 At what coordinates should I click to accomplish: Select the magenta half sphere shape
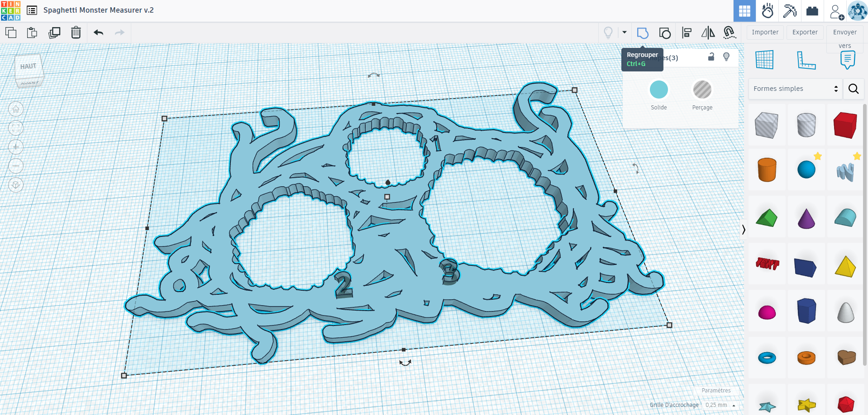[x=767, y=312]
